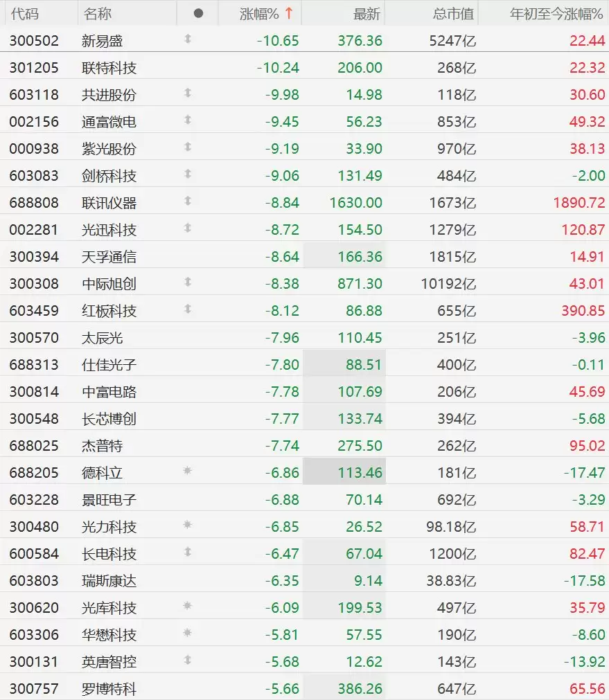
Task: Select stock code 300502
Action: point(34,41)
